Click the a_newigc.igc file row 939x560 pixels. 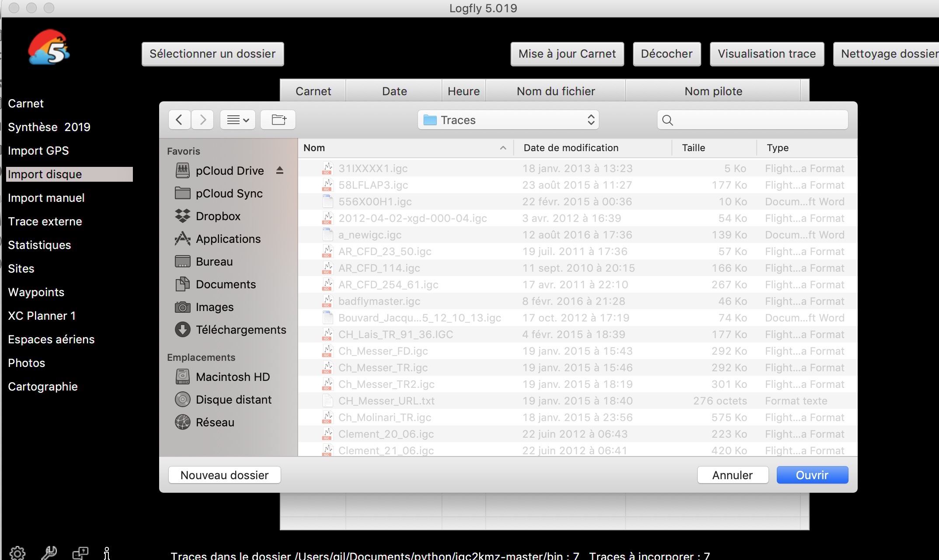[577, 235]
